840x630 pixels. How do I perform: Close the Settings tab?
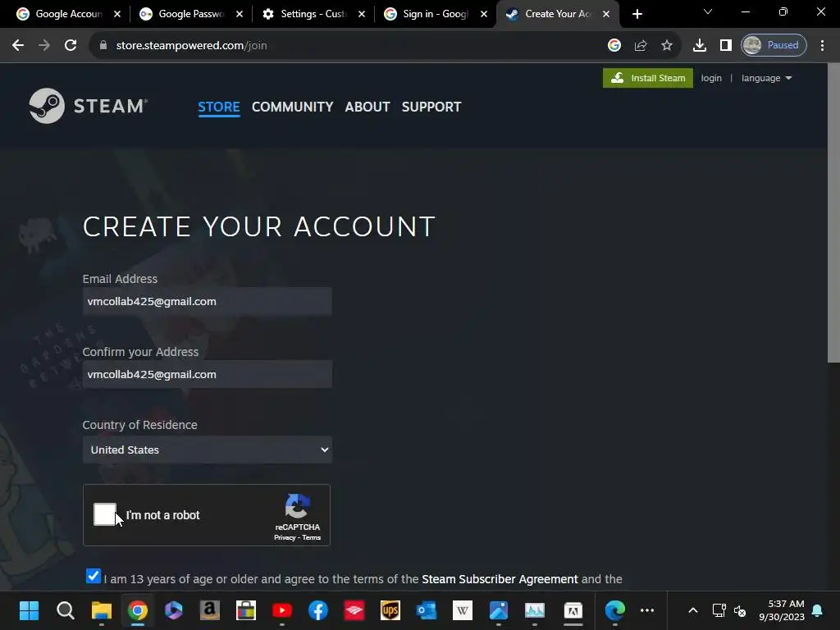point(362,14)
